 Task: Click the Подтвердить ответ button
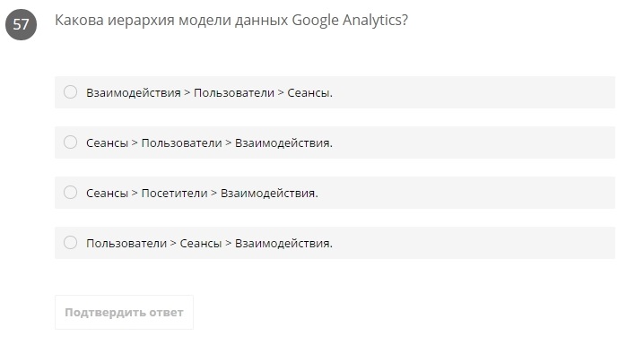(x=124, y=312)
